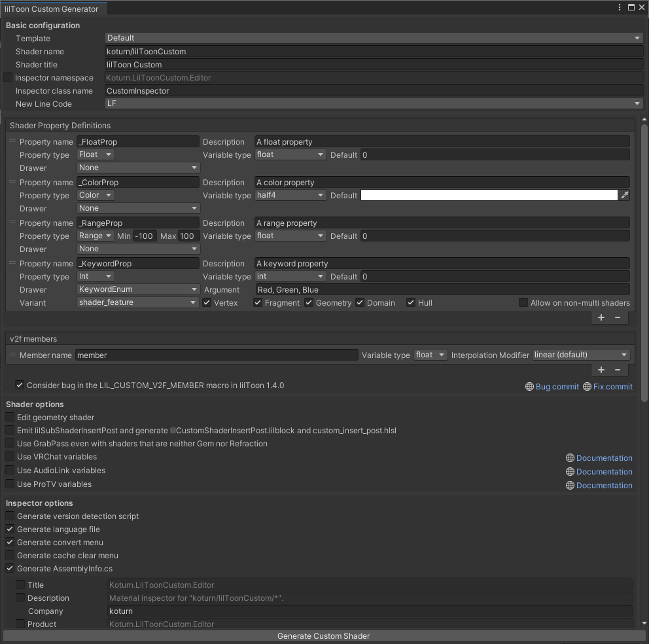Click the vertical scrollbar of the window

coord(644,263)
